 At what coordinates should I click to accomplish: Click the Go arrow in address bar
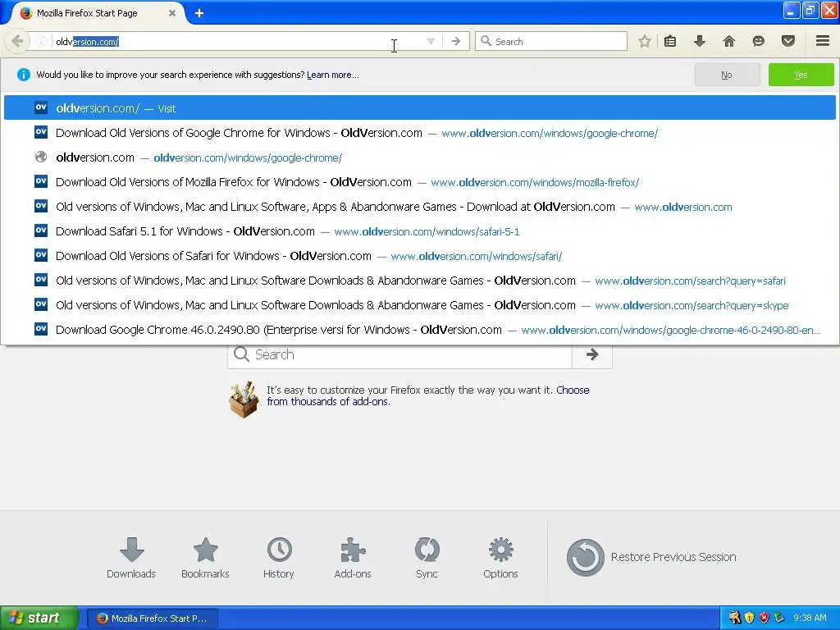coord(456,41)
